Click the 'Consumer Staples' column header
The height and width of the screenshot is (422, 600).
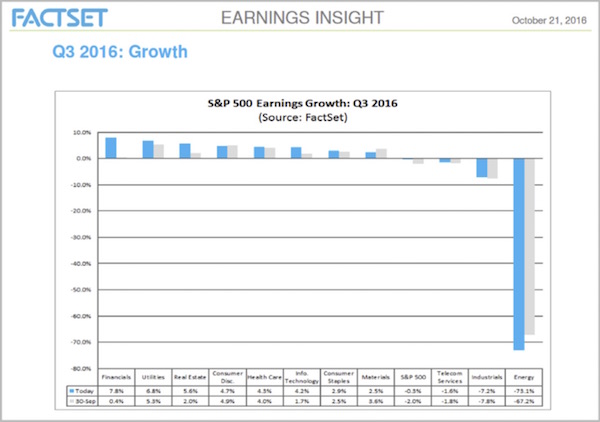tap(339, 377)
